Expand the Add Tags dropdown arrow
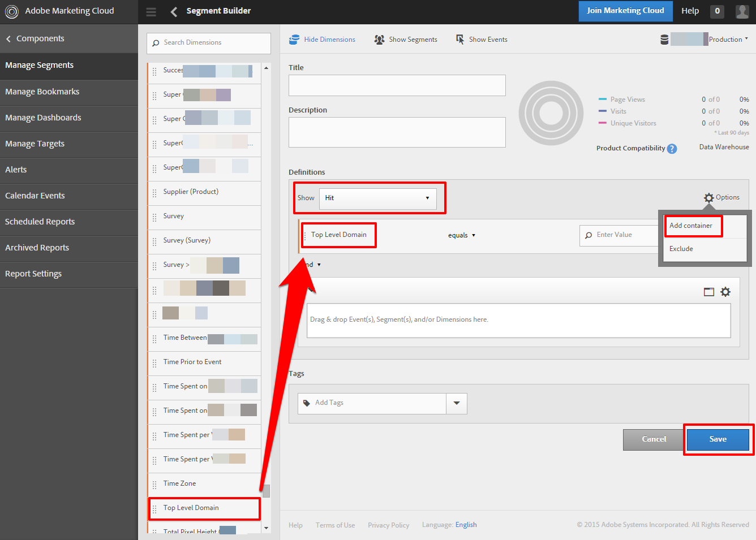The width and height of the screenshot is (756, 540). [x=457, y=404]
